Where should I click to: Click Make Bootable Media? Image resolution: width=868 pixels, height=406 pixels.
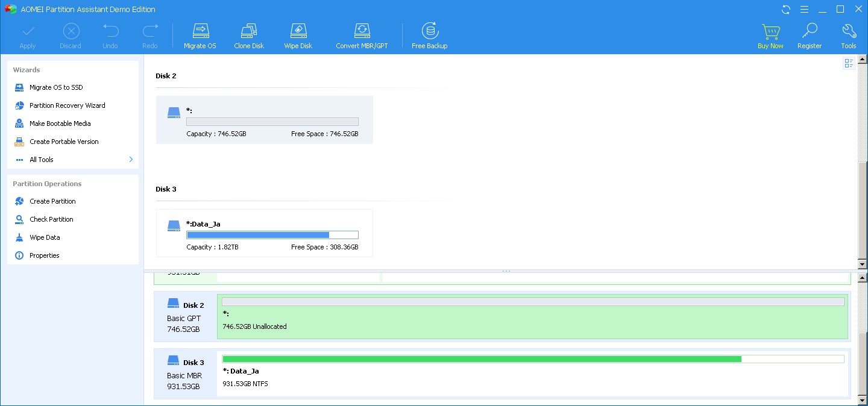[x=60, y=123]
